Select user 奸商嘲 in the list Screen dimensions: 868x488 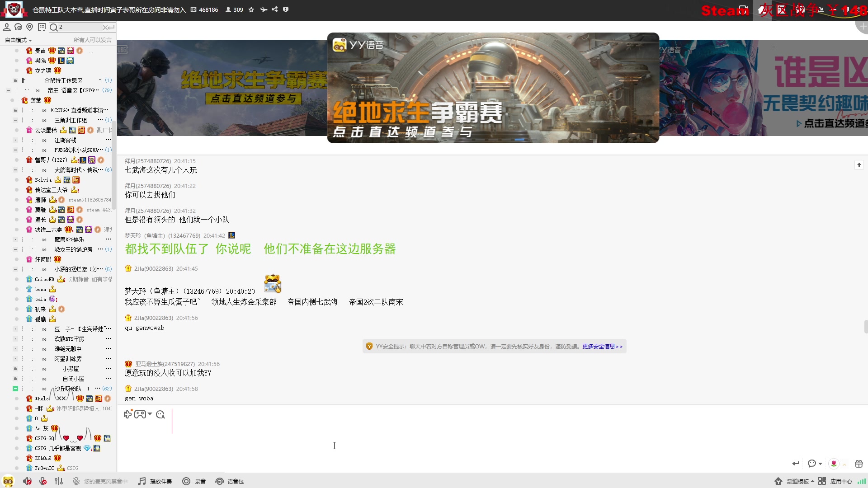click(43, 259)
